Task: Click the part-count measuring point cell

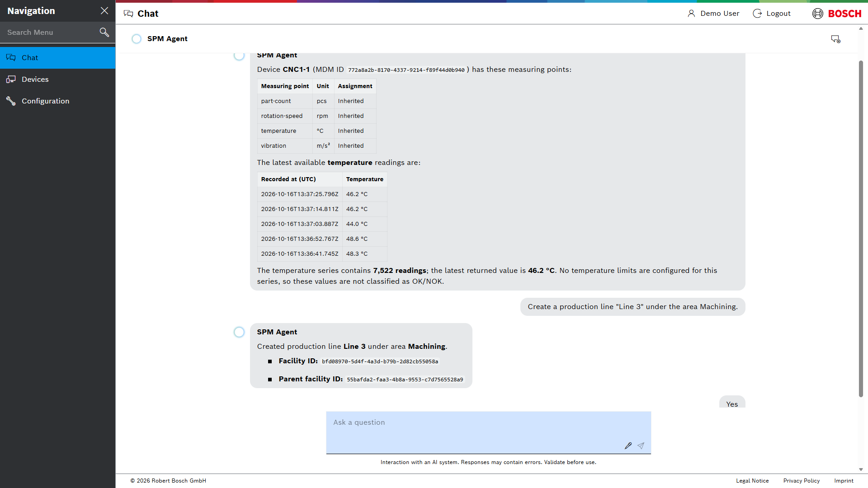Action: point(285,101)
